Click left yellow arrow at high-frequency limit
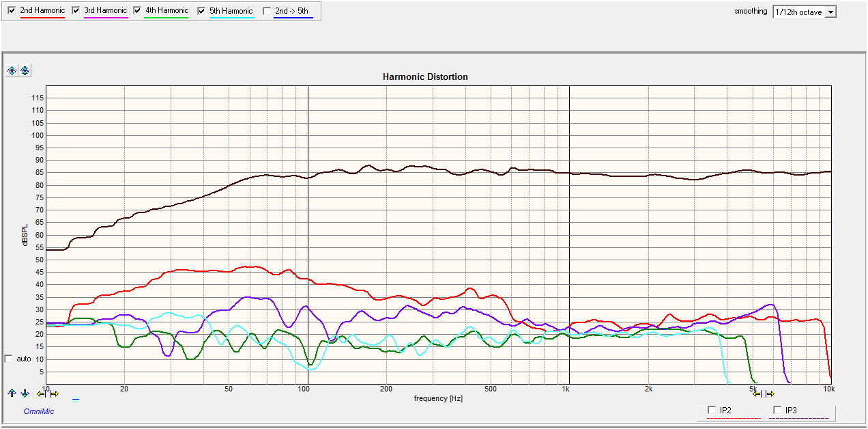The height and width of the screenshot is (429, 868). 757,393
